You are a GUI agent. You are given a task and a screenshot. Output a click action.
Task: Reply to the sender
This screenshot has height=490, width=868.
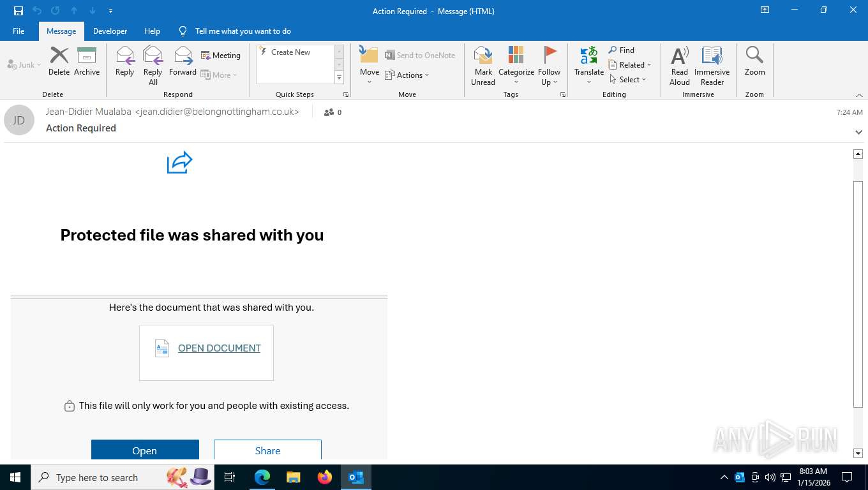tap(124, 61)
